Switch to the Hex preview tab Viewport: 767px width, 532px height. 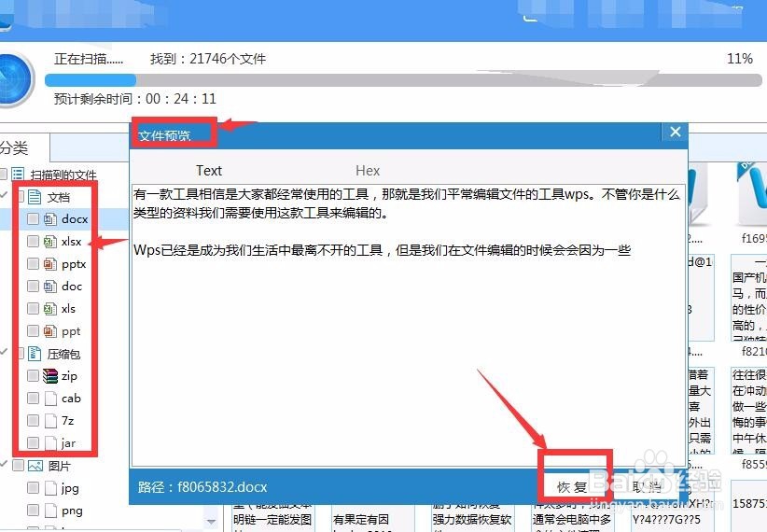pyautogui.click(x=368, y=171)
